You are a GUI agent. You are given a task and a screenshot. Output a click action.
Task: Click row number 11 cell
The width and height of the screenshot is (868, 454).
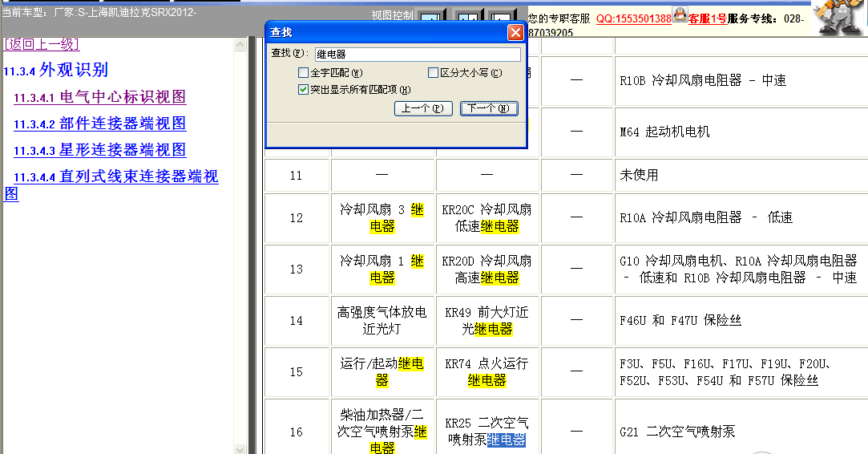tap(297, 175)
